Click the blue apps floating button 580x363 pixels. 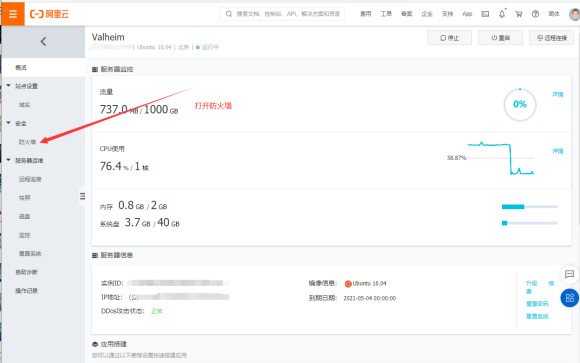pyautogui.click(x=570, y=298)
